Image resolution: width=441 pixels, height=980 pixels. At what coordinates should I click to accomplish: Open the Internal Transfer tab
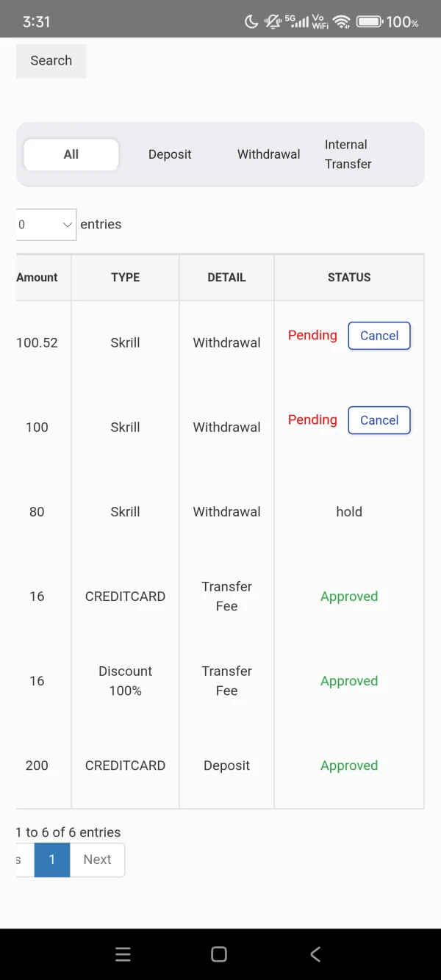pyautogui.click(x=348, y=154)
